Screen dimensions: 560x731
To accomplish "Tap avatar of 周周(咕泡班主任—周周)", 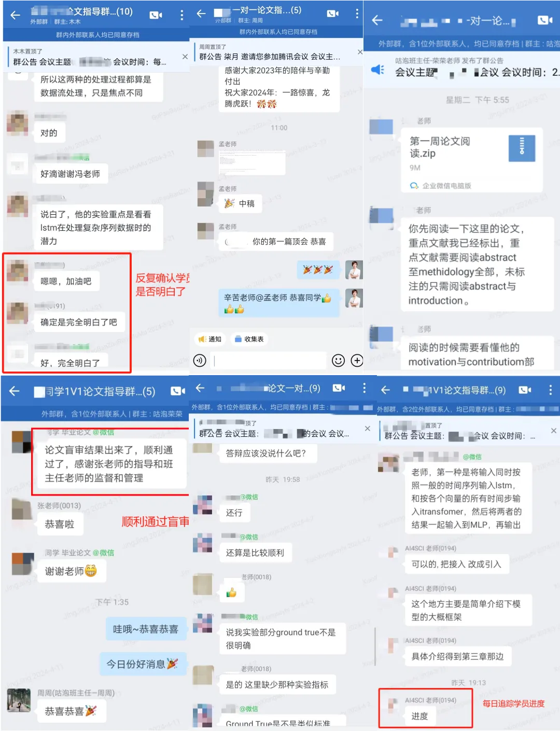I will coord(19,700).
